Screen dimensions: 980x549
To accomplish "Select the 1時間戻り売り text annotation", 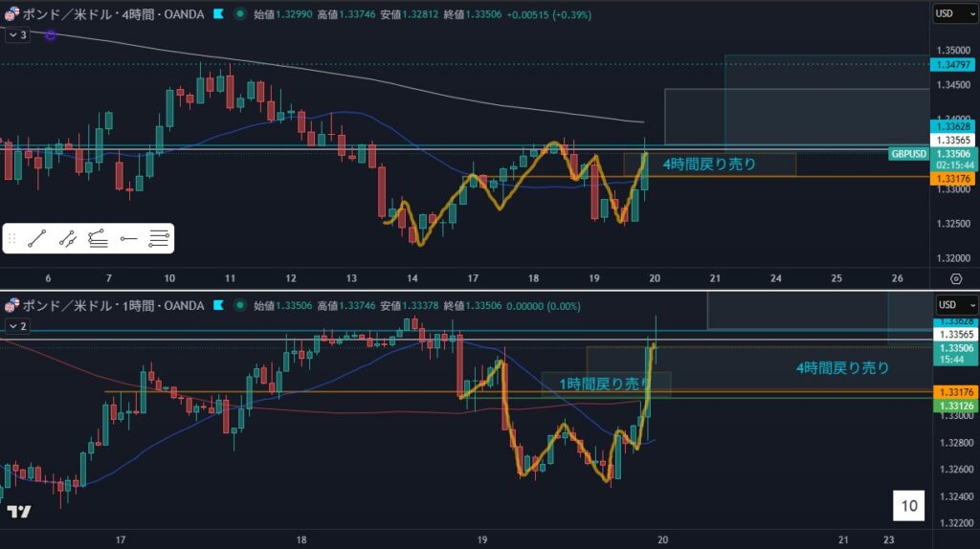I will tap(605, 384).
